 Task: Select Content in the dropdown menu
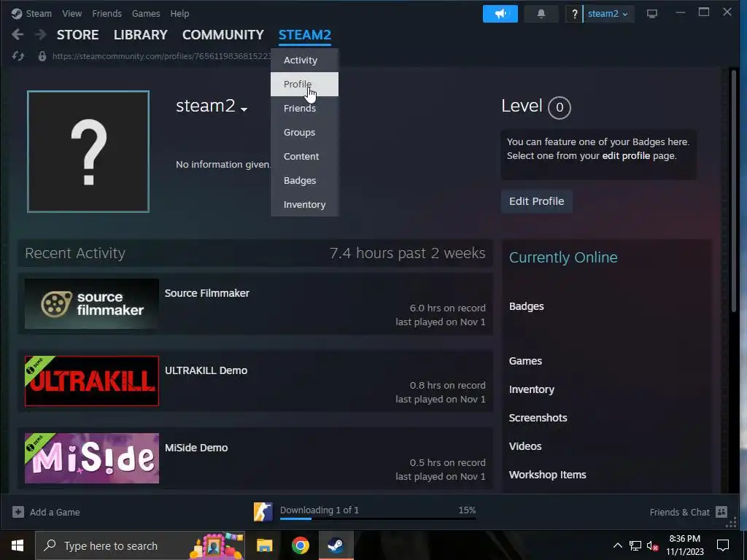tap(304, 156)
